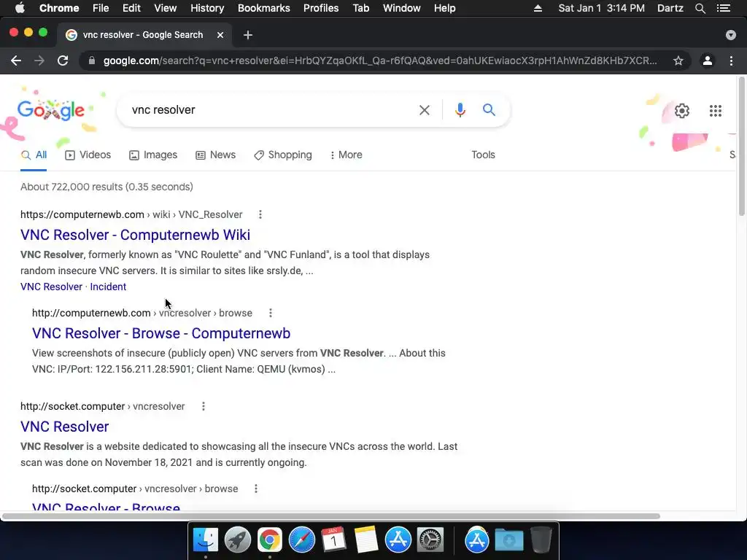
Task: Click into the vnc resolver search field
Action: coord(271,110)
